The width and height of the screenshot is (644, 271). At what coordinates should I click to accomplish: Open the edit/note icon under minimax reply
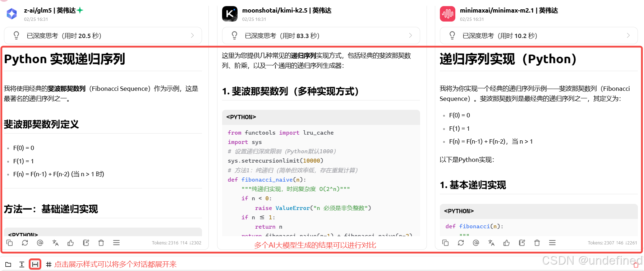point(522,243)
